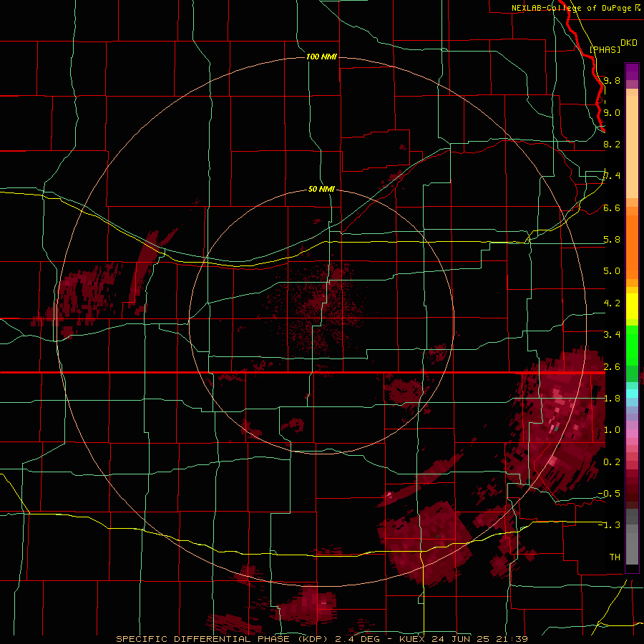Click the 9.8 value on the scale
Screen dimensions: 644x644
tap(612, 80)
